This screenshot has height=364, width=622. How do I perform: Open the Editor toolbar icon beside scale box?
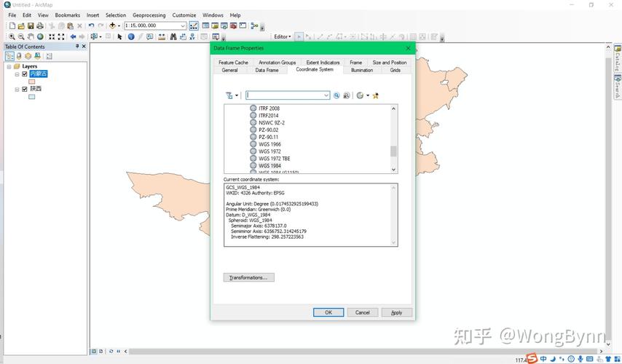click(194, 25)
